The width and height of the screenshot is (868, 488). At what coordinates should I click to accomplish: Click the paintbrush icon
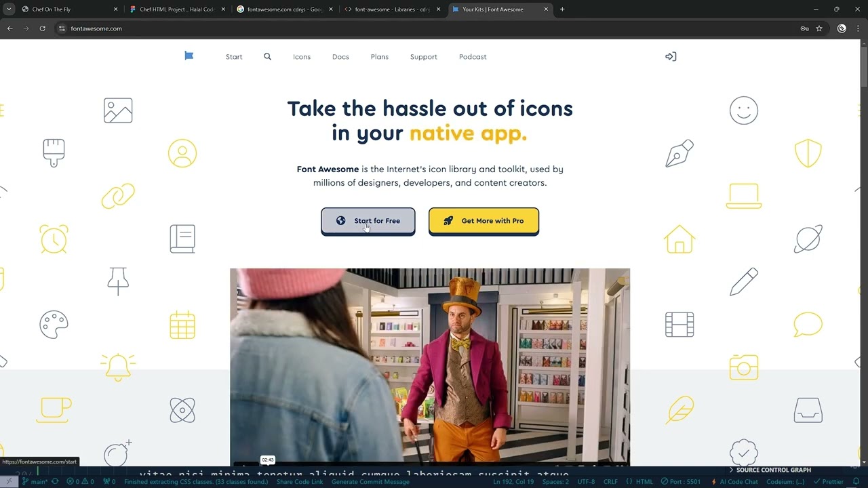54,153
